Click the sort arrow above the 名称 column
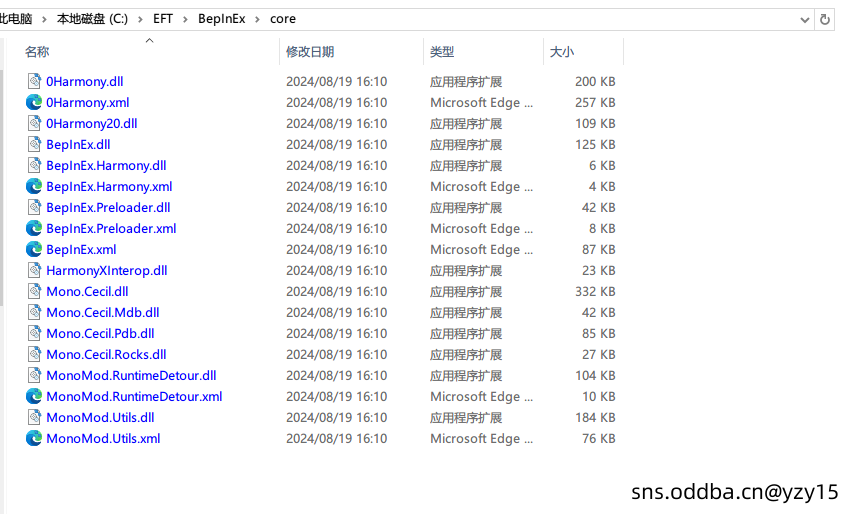The height and width of the screenshot is (514, 846). [x=149, y=40]
